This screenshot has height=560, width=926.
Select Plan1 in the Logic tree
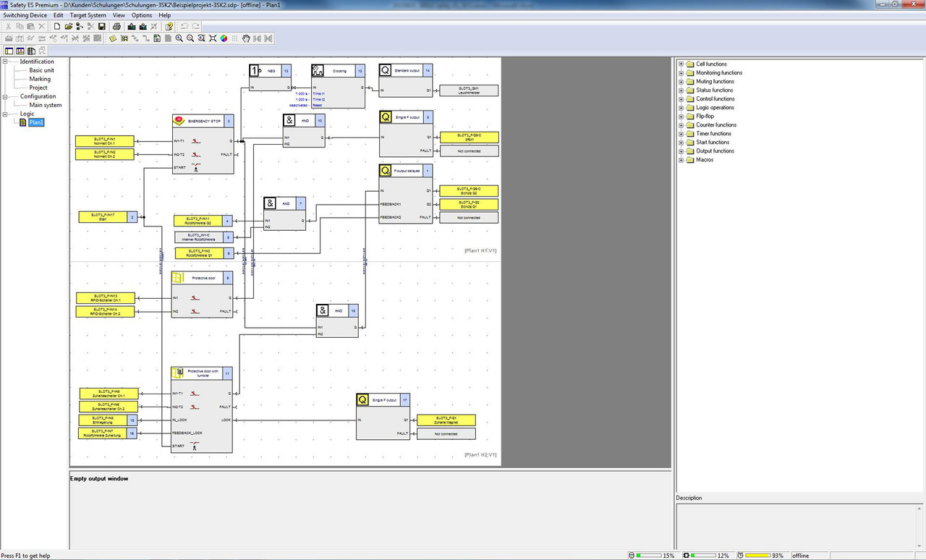36,123
